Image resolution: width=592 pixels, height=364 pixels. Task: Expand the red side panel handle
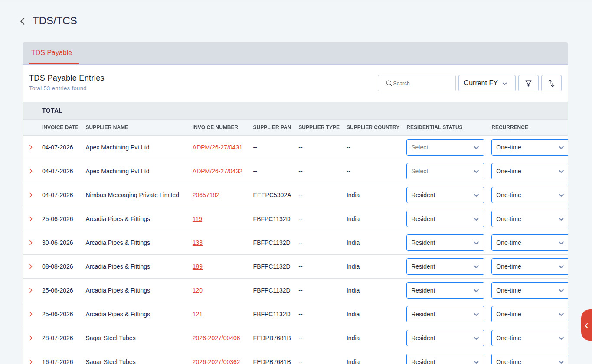click(586, 325)
